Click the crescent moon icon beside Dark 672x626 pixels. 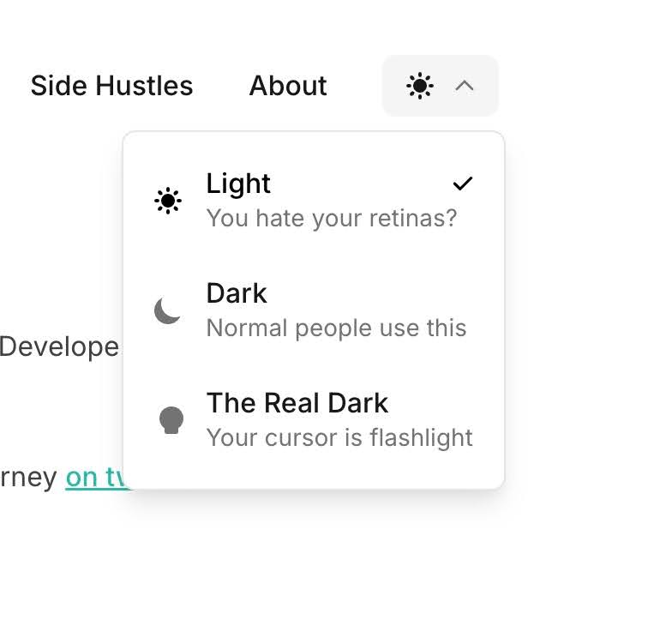click(168, 310)
